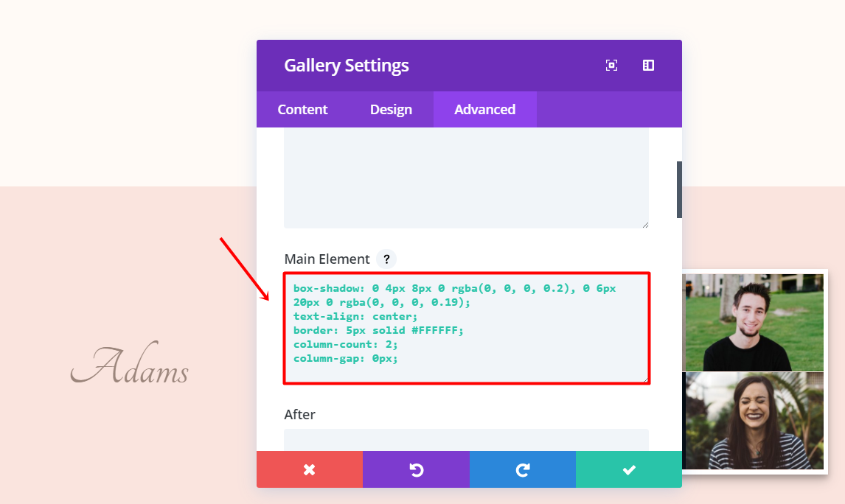Redo the change in settings
This screenshot has height=504, width=845.
click(x=523, y=469)
